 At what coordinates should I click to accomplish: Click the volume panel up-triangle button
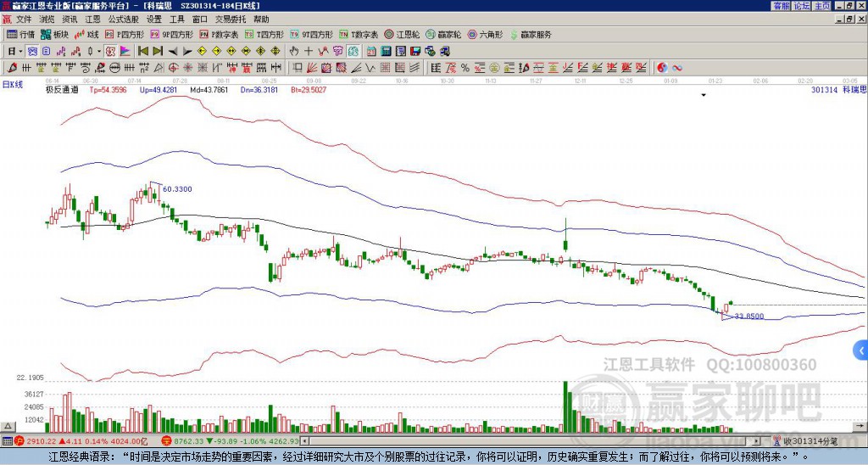(8, 426)
